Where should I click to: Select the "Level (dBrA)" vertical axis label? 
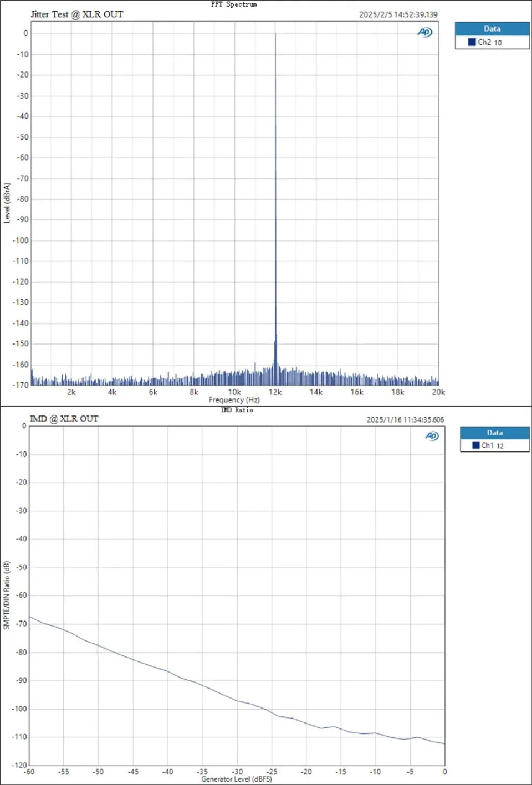(x=7, y=203)
